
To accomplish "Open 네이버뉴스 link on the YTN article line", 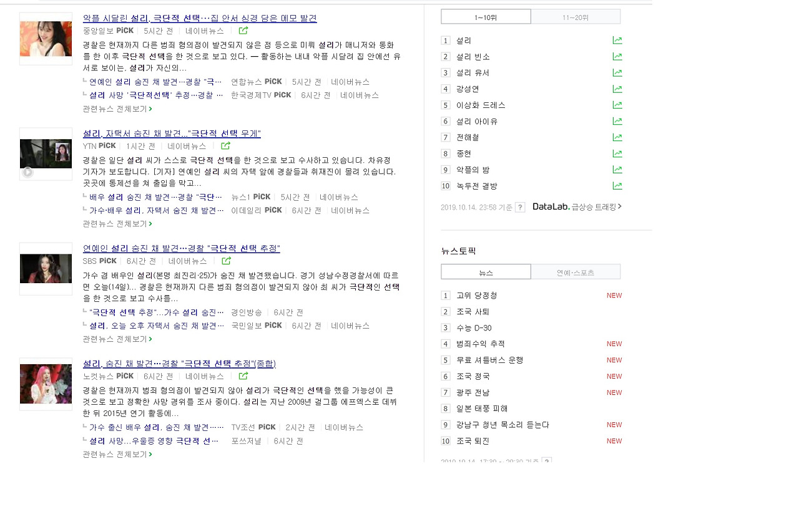I will pos(187,146).
